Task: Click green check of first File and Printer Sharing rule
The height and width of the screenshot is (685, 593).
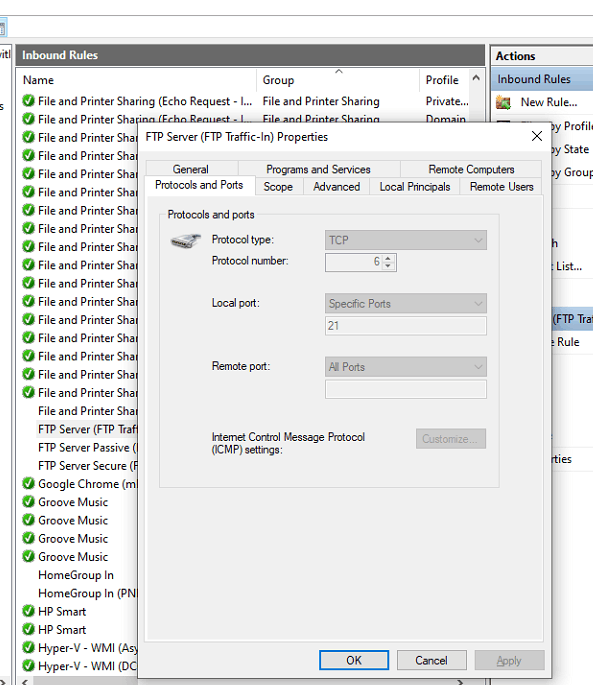Action: click(28, 101)
